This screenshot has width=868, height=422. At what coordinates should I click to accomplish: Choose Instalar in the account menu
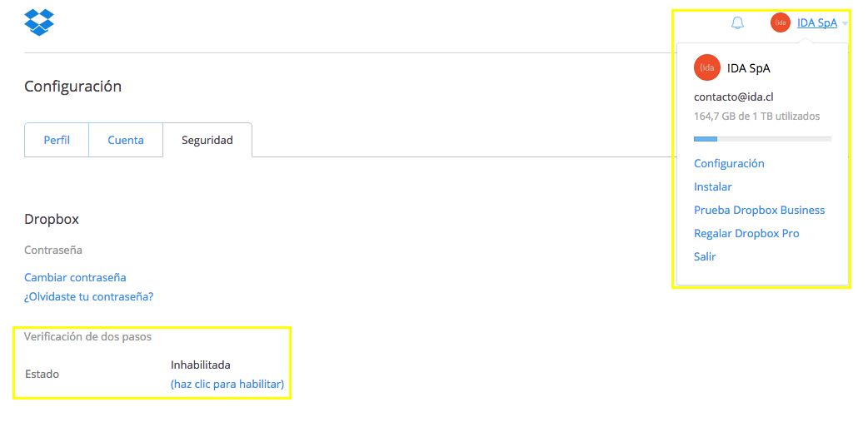click(712, 186)
